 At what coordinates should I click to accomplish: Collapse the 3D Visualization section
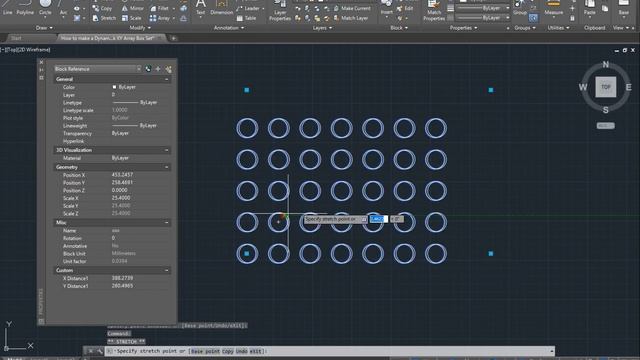(x=167, y=150)
